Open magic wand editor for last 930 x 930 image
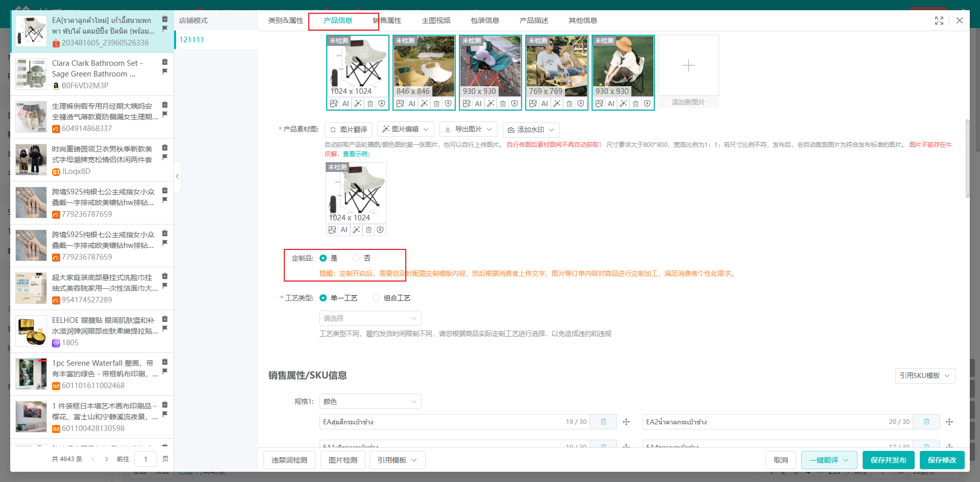Screen dimensions: 980x482 point(623,104)
